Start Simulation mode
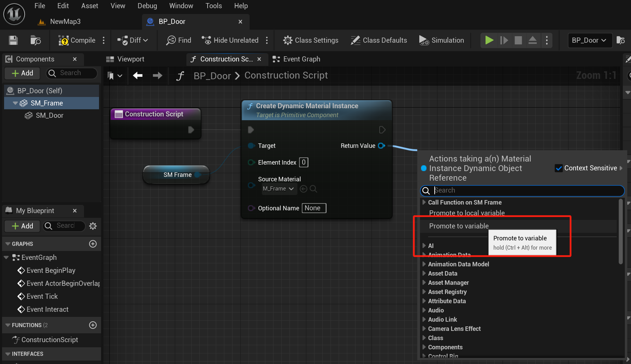Viewport: 631px width, 364px height. coord(441,40)
